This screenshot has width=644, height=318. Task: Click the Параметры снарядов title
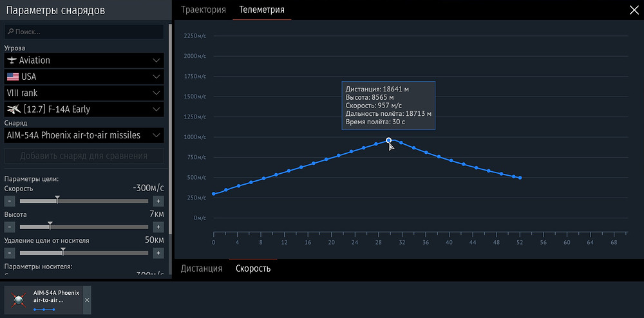(55, 11)
